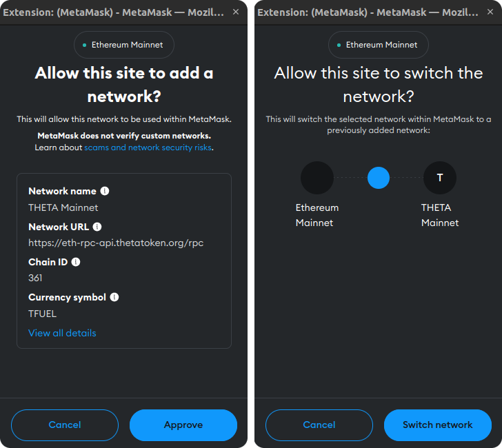Cancel the switch network request

[x=319, y=425]
